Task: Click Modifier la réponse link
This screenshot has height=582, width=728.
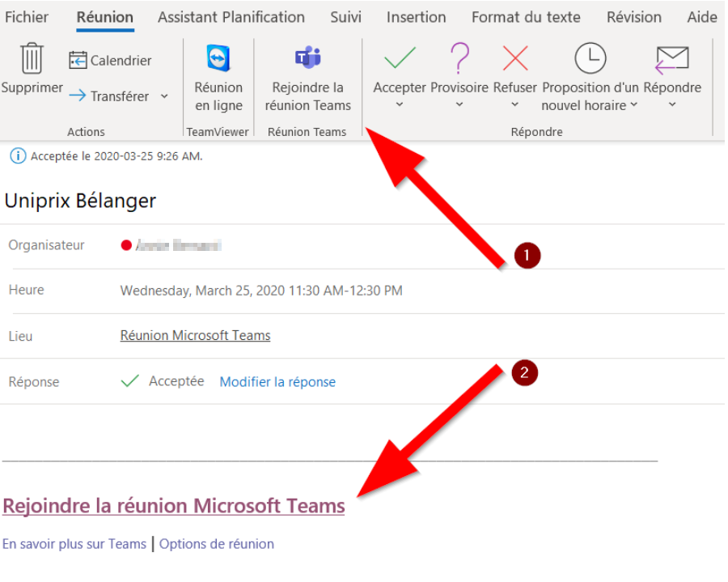Action: (277, 382)
